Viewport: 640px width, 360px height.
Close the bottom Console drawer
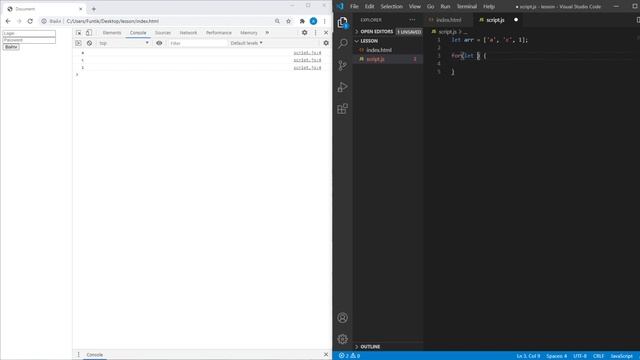coord(326,354)
